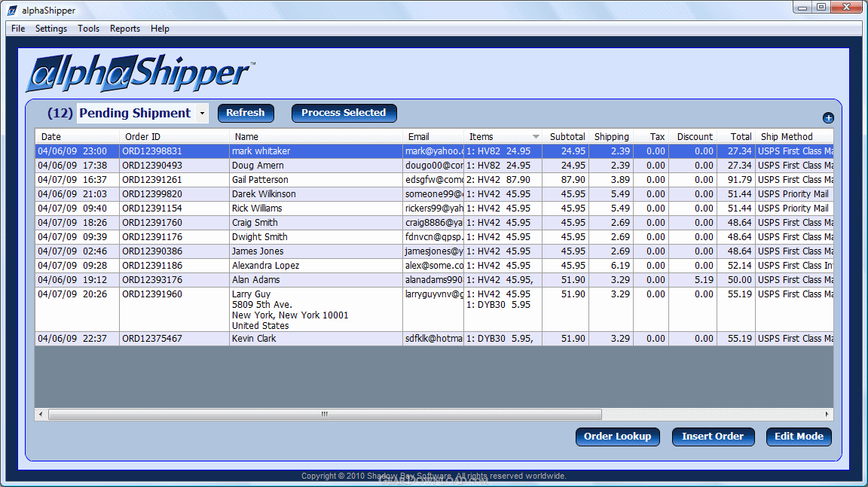Click order ID ORD12391960
Screen dimensions: 868x487
[x=152, y=294]
